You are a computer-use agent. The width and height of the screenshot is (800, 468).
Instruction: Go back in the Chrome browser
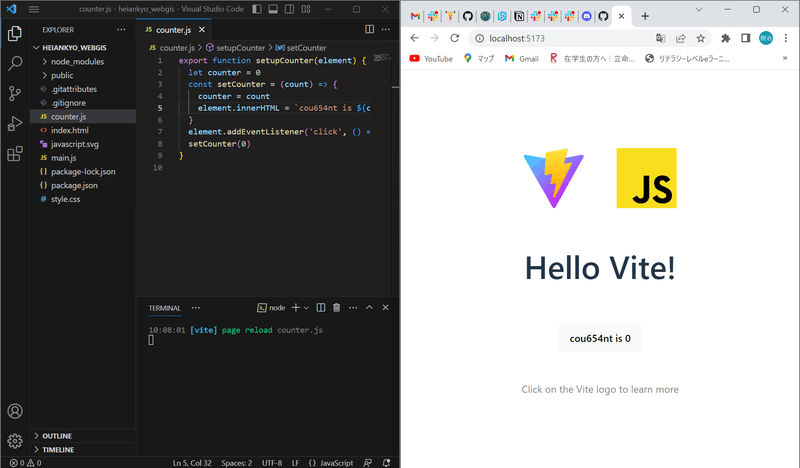click(414, 38)
